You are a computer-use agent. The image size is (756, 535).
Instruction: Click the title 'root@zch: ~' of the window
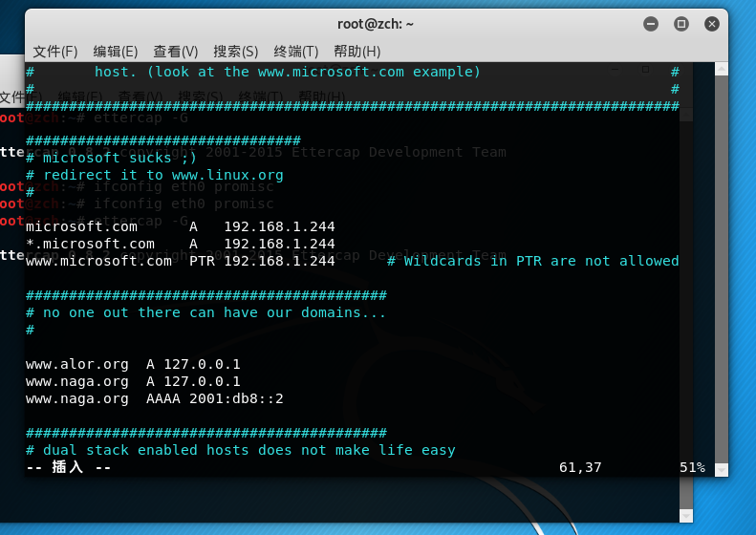(x=375, y=24)
